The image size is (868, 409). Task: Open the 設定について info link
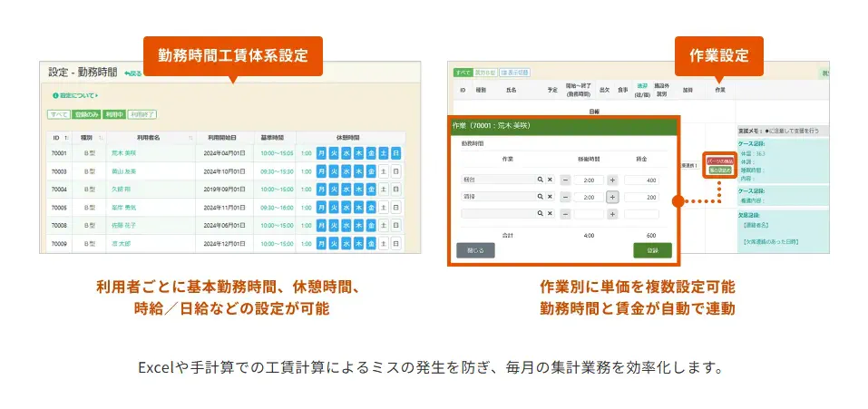76,96
